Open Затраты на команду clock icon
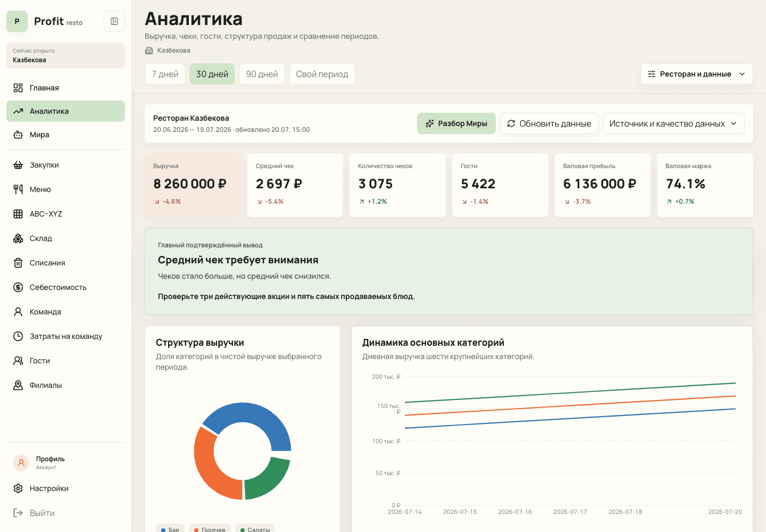The width and height of the screenshot is (766, 532). pyautogui.click(x=18, y=336)
